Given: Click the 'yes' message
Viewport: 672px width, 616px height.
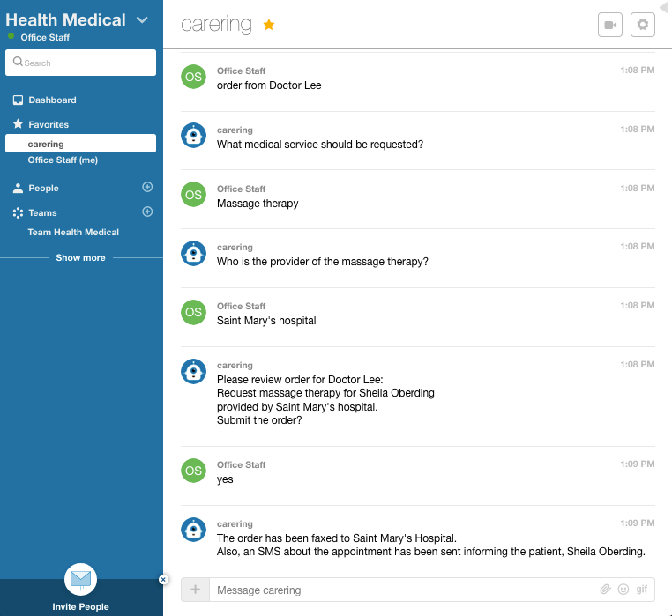Looking at the screenshot, I should 225,479.
